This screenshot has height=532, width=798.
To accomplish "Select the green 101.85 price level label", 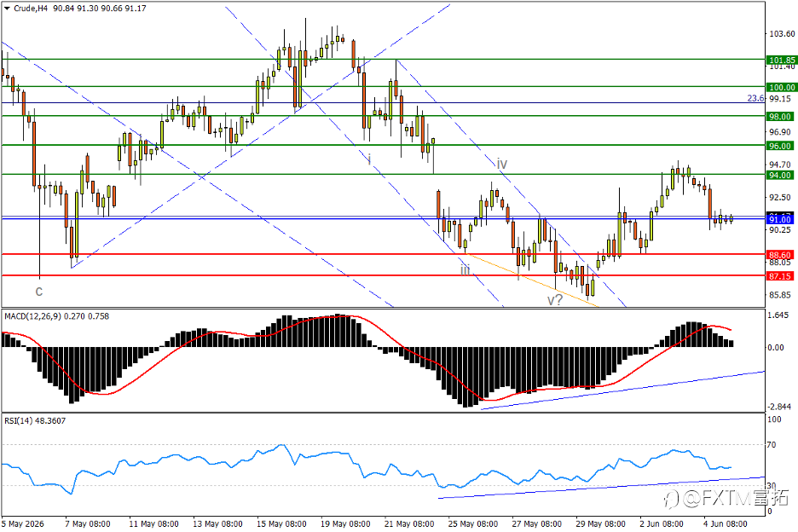I will point(781,60).
